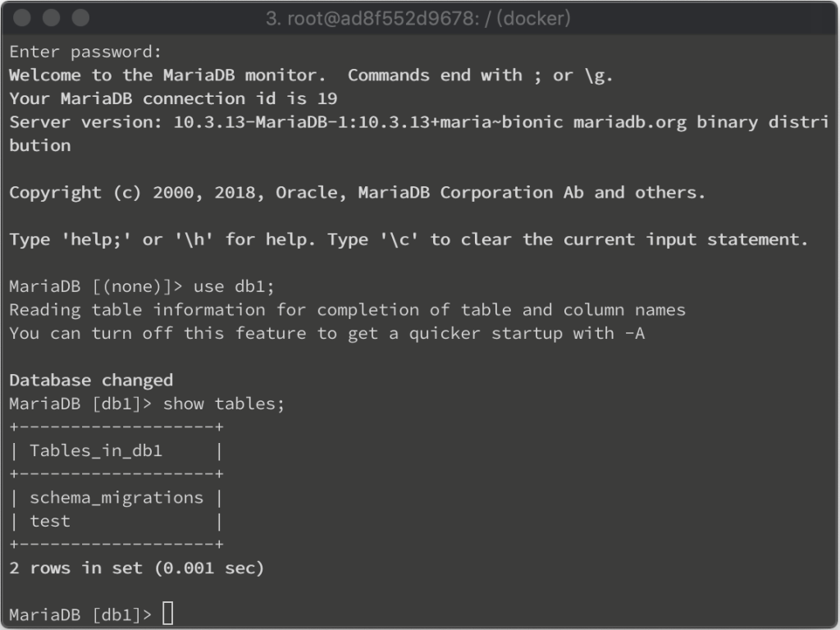Close the terminal window with the left button

coord(22,18)
